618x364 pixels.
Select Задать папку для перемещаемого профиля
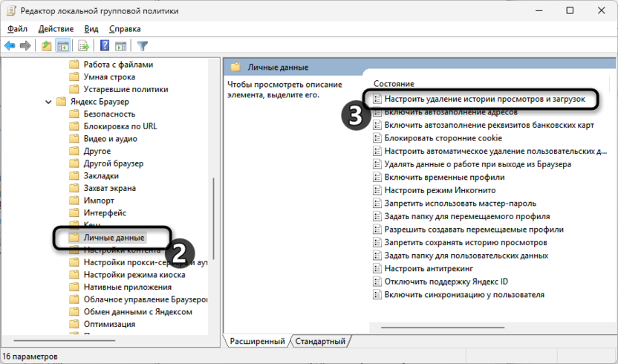coord(467,216)
